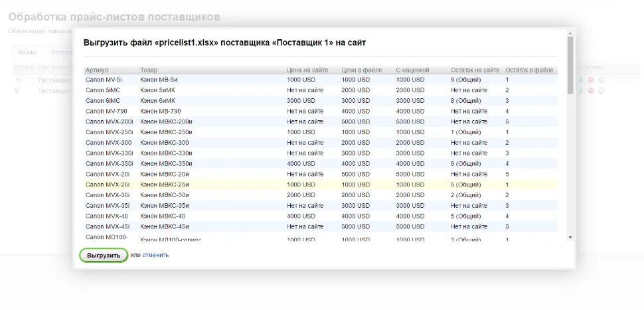Select the Canon MVX-40 article cell

(107, 216)
